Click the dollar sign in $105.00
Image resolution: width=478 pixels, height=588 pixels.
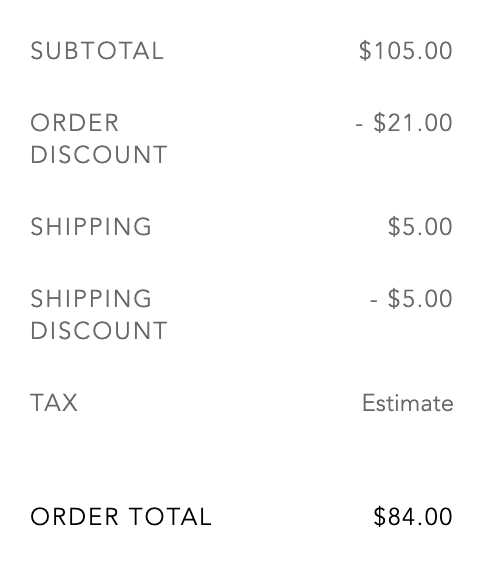[x=365, y=51]
